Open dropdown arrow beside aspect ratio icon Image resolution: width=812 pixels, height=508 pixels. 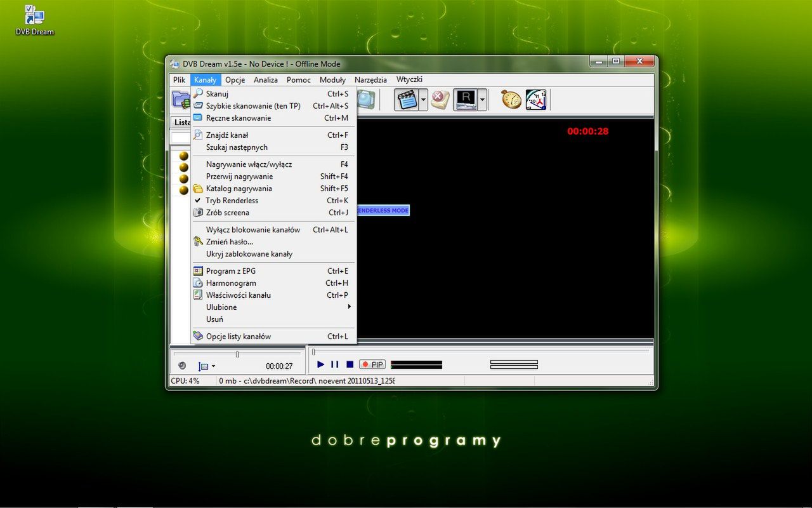(213, 366)
